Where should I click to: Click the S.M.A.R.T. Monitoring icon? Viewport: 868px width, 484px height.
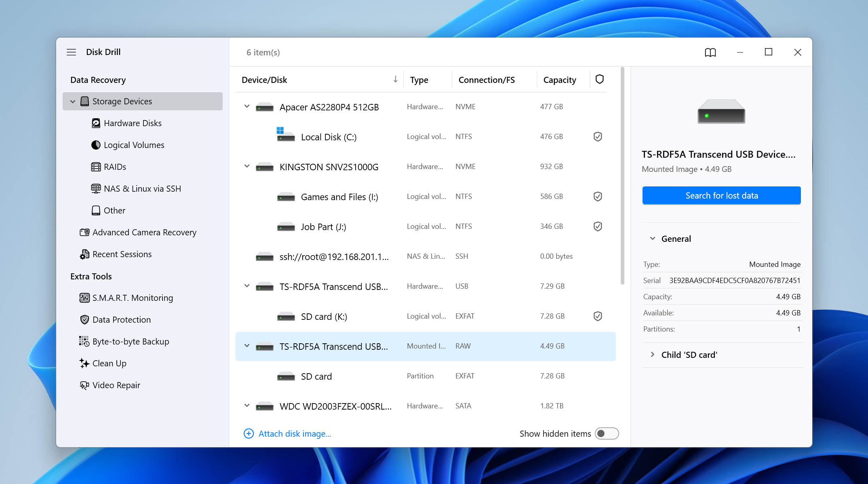tap(84, 298)
